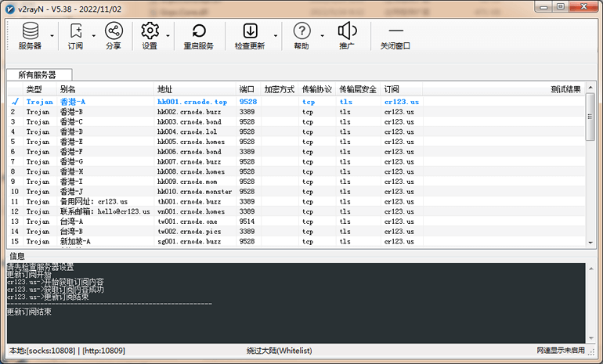Sort by the 类型 column header
603x364 pixels.
pos(40,89)
